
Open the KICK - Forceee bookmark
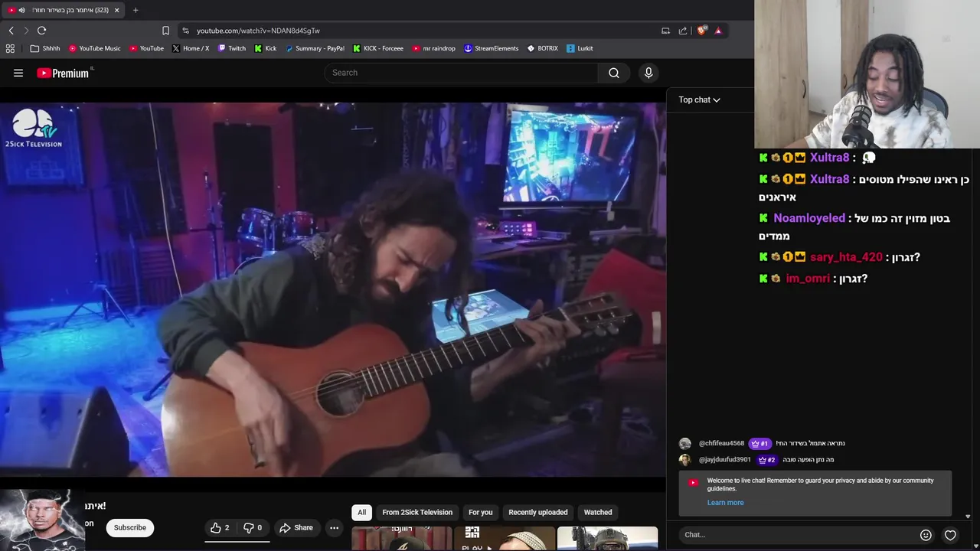click(x=378, y=48)
